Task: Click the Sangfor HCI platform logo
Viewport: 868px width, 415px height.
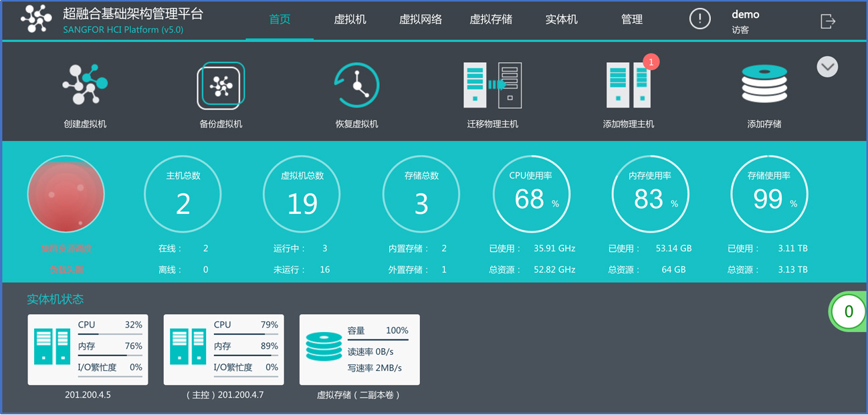Action: (36, 19)
